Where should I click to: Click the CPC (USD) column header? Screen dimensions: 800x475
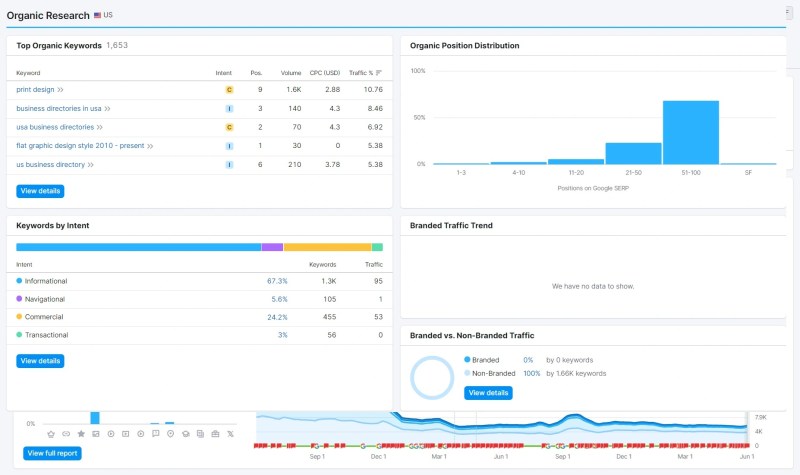(x=324, y=73)
